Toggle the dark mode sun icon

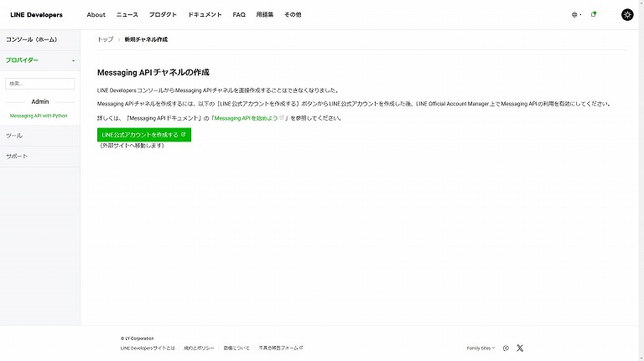[627, 15]
